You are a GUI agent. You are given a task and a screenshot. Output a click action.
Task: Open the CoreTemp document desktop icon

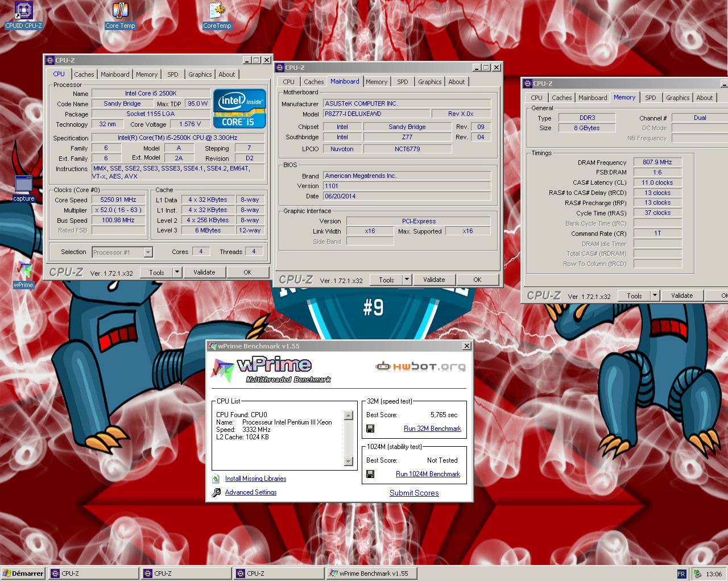(217, 15)
